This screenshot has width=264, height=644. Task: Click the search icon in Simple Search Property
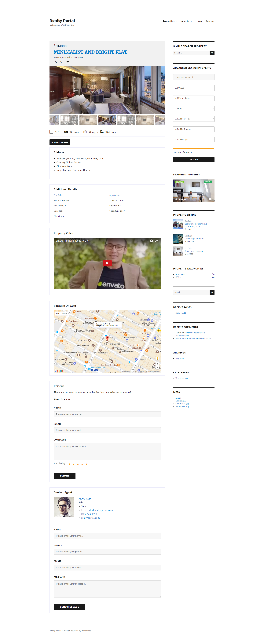tap(212, 53)
